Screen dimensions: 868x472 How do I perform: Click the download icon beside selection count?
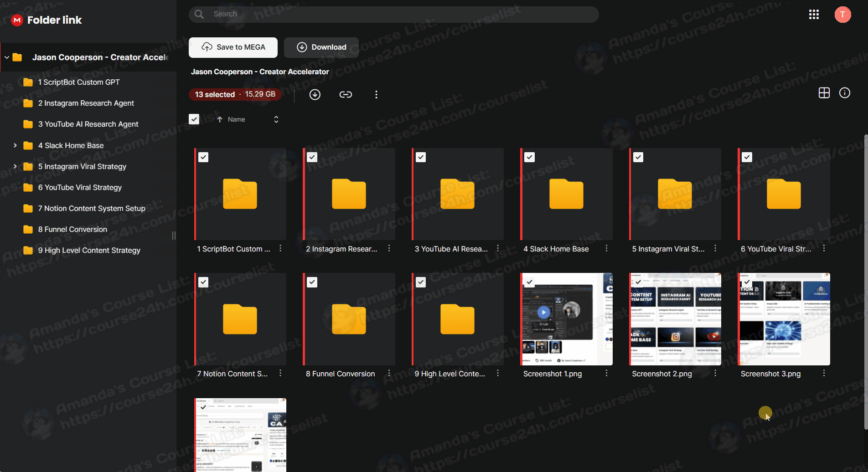pyautogui.click(x=315, y=94)
